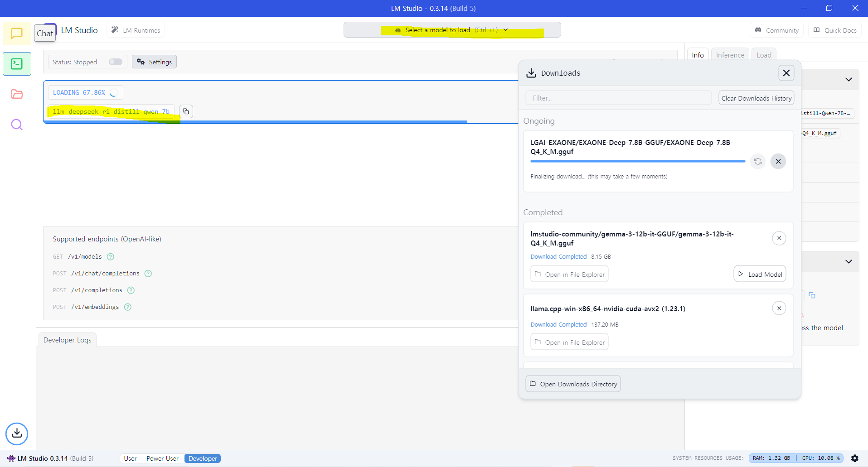Cancel the EXAONE-Deep ongoing download
This screenshot has width=868, height=467.
(778, 161)
